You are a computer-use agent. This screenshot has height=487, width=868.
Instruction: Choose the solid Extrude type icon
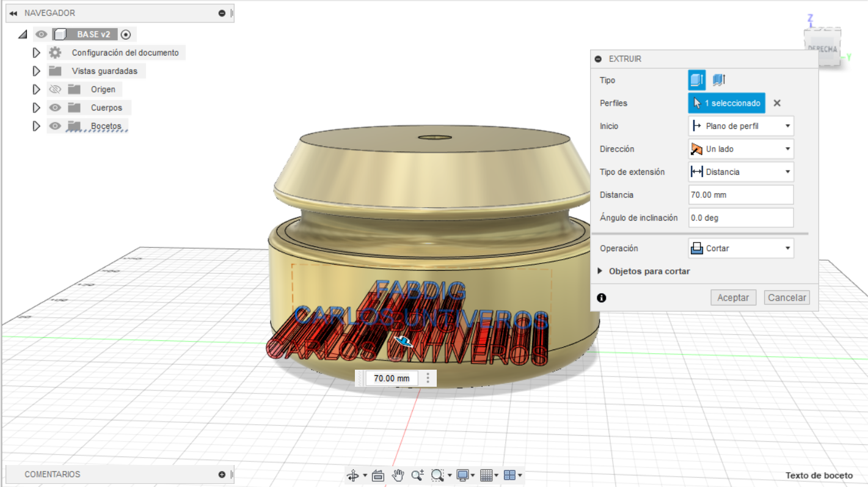click(697, 80)
